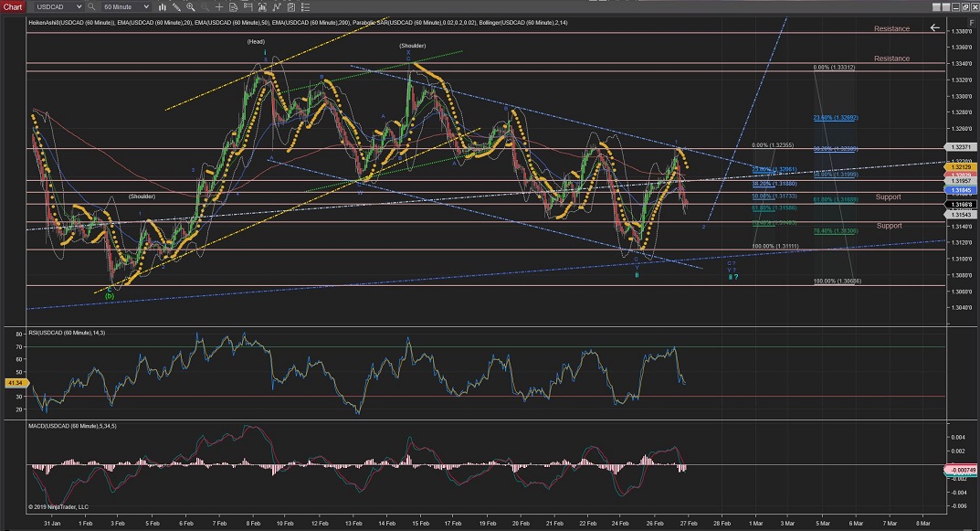Open the data box icon
Image resolution: width=980 pixels, height=531 pixels.
(232, 6)
